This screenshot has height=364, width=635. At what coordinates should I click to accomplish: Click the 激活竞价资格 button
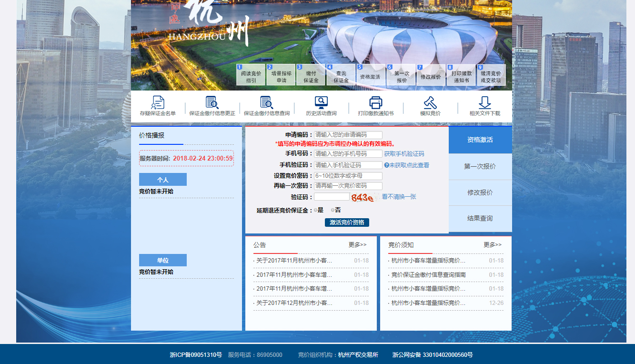click(x=347, y=222)
